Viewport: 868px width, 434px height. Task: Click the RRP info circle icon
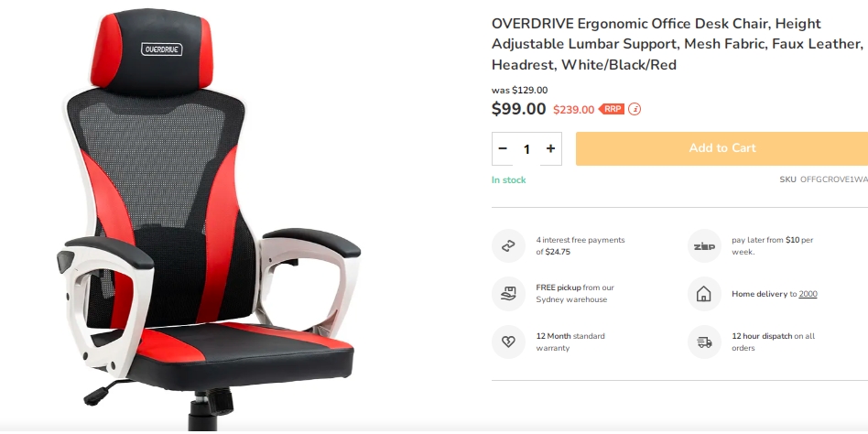[635, 109]
